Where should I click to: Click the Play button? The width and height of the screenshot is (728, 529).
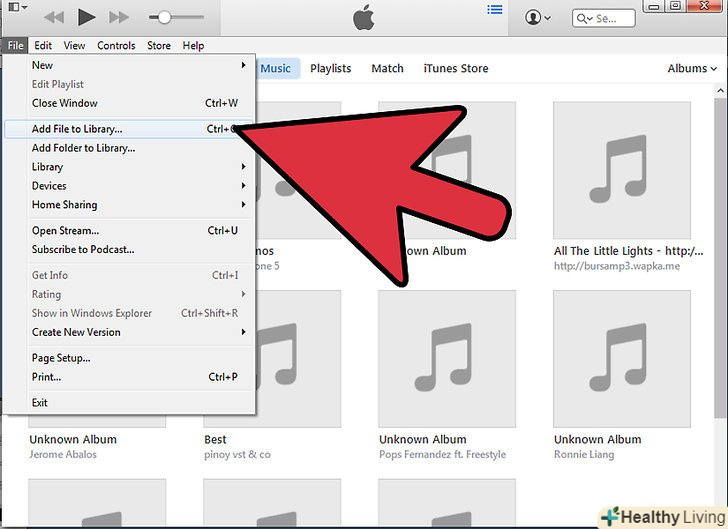86,17
